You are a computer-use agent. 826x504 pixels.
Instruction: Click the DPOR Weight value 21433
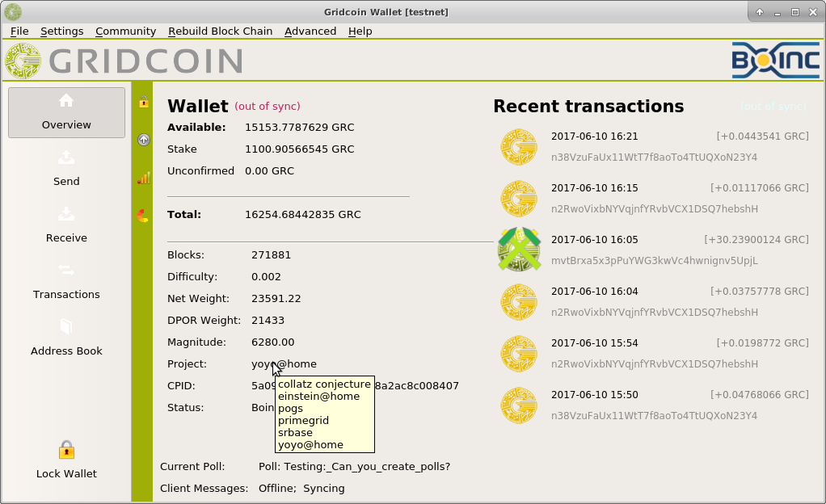click(x=268, y=320)
